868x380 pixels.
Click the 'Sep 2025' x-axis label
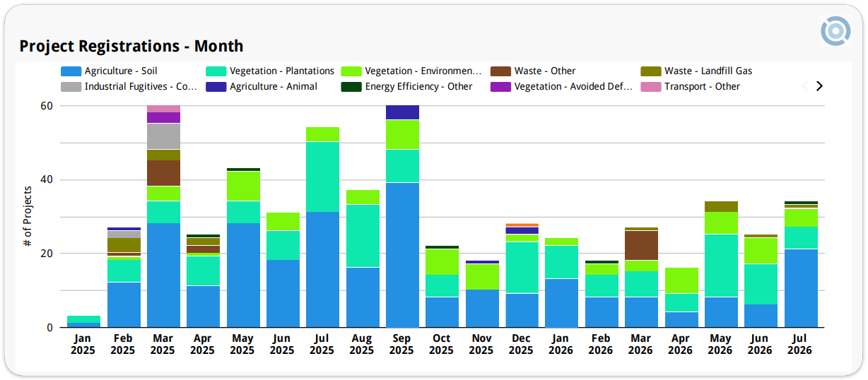[401, 345]
